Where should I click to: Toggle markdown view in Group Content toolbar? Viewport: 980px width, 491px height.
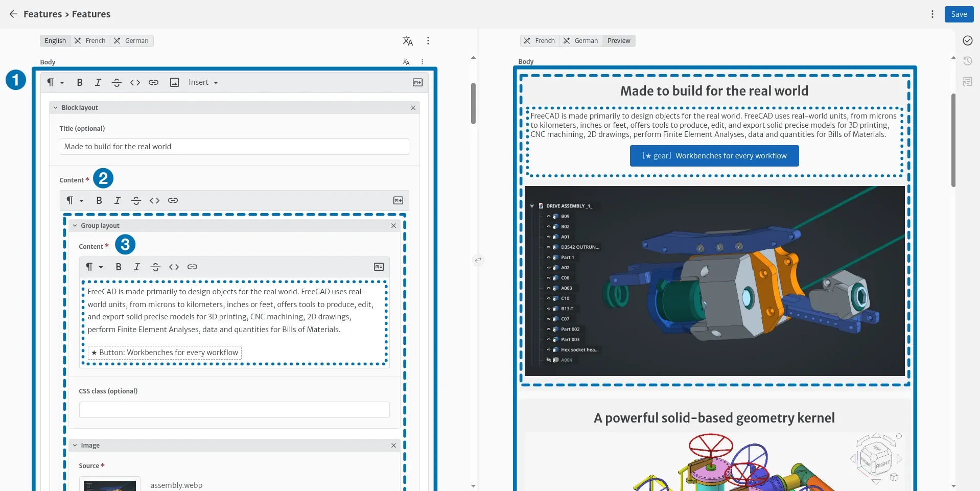(379, 267)
